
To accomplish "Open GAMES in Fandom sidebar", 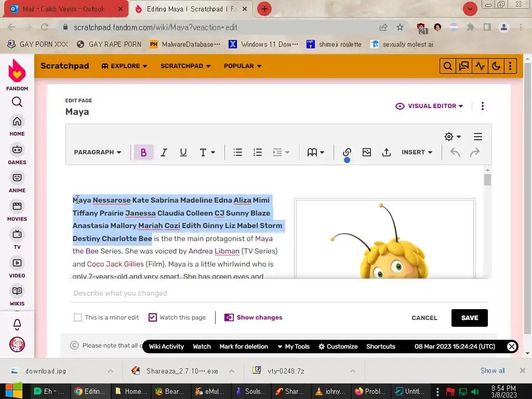I will (17, 155).
